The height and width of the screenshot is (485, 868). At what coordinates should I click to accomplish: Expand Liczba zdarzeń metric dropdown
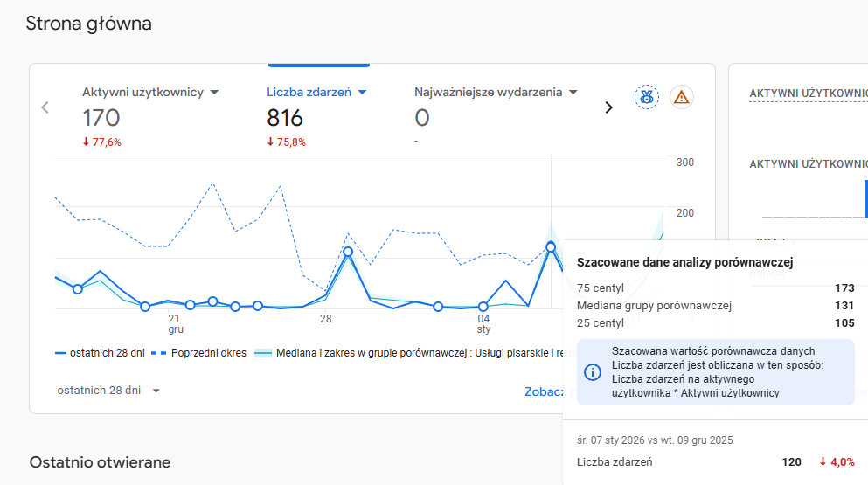[x=362, y=93]
